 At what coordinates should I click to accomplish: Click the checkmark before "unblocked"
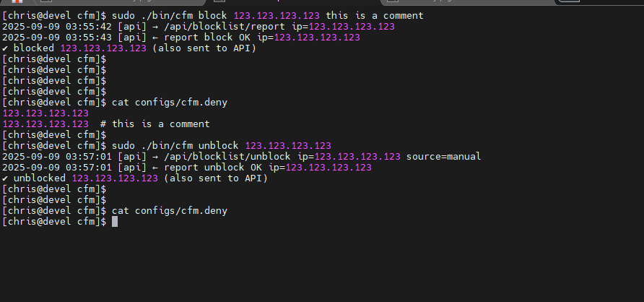[6, 178]
